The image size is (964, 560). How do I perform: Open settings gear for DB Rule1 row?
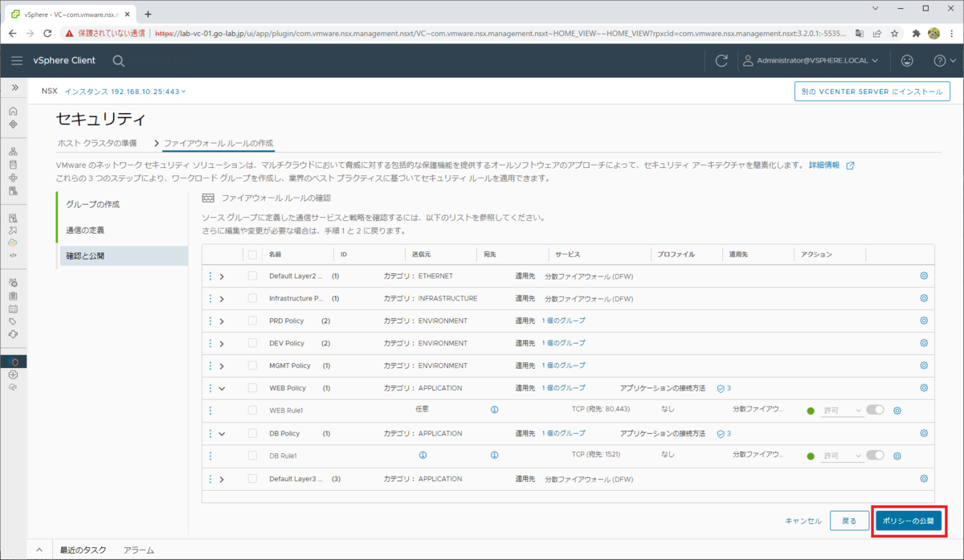pyautogui.click(x=897, y=456)
